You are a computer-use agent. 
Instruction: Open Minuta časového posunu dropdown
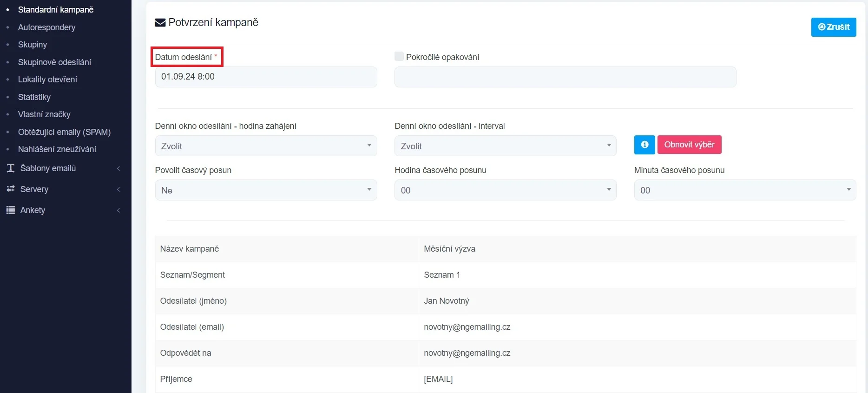(744, 190)
